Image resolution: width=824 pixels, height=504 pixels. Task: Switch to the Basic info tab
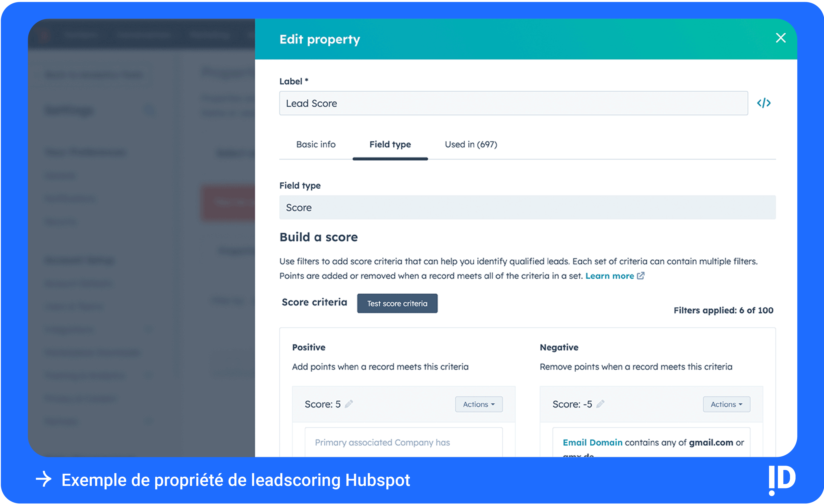(x=316, y=144)
